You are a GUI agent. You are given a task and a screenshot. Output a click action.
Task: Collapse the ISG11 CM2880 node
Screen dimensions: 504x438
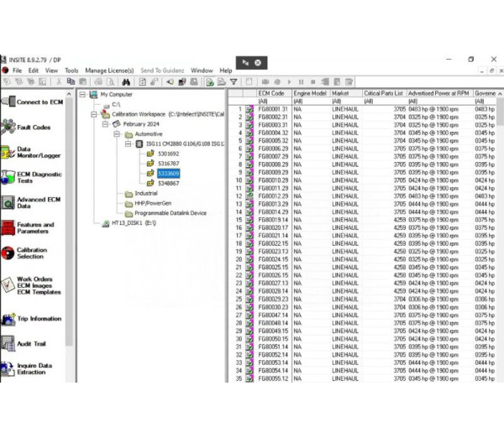[x=129, y=143]
